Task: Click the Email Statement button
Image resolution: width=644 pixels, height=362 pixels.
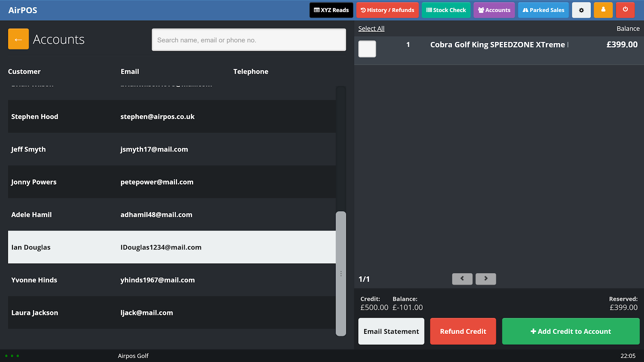Action: pos(391,331)
